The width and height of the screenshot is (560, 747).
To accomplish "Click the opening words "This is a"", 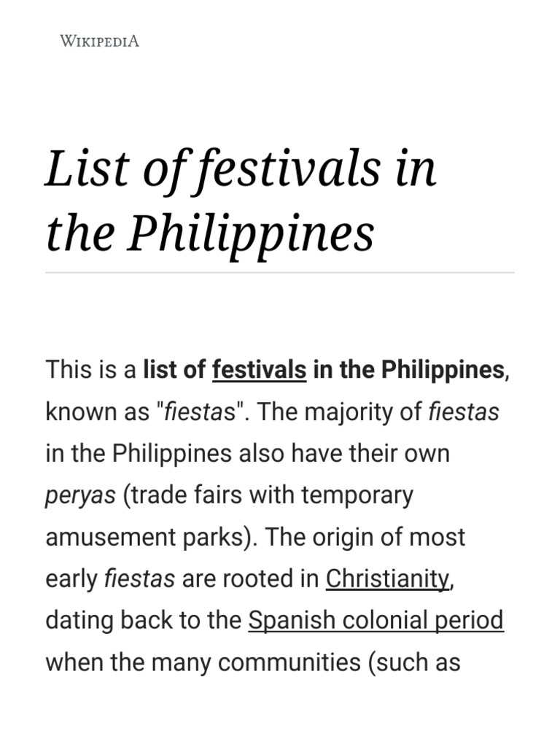I will [90, 370].
